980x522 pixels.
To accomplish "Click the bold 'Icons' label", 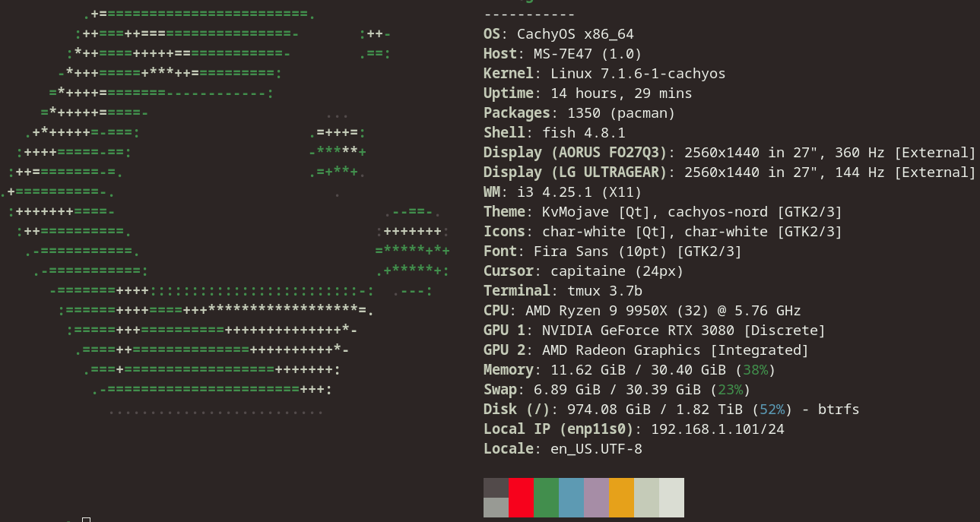I will coord(504,232).
